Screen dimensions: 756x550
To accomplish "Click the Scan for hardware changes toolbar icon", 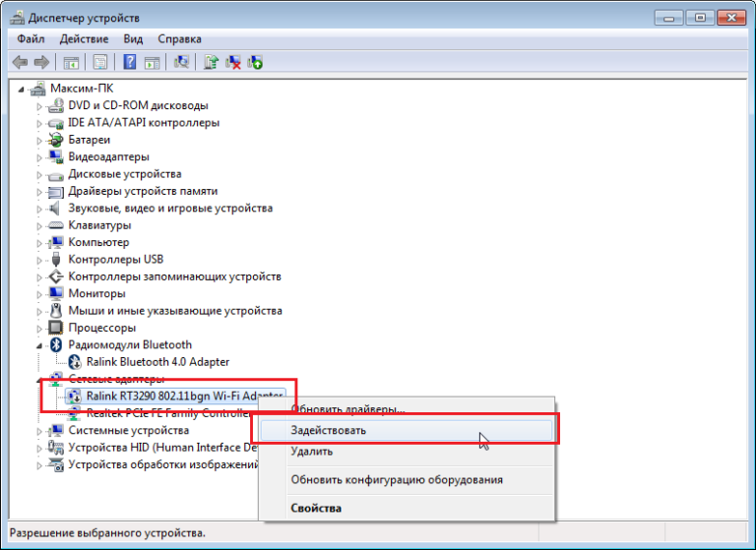I will click(x=181, y=62).
